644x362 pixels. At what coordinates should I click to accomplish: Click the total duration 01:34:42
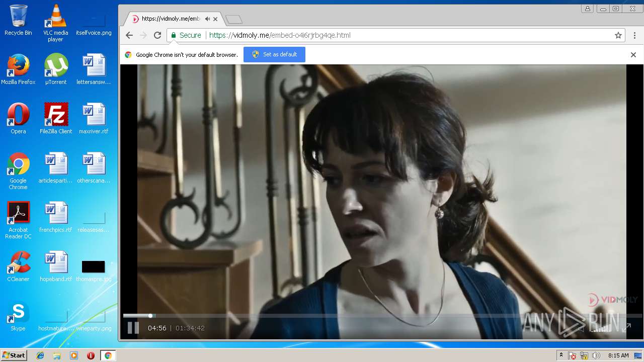point(190,328)
